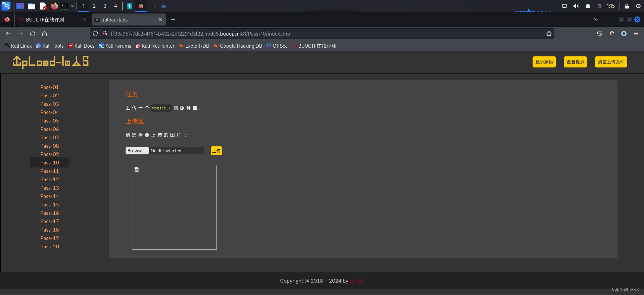Open the Pocket save icon
Screen dimensions: 644x295
click(600, 34)
